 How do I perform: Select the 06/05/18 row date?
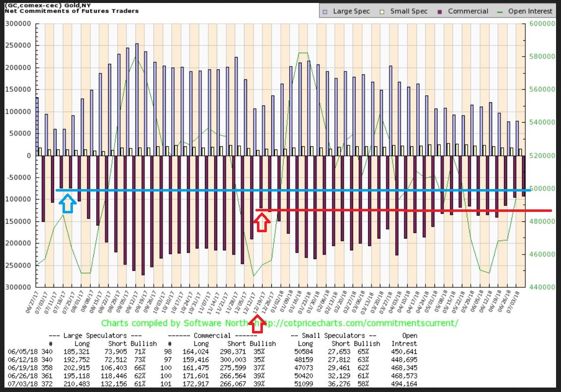[22, 351]
